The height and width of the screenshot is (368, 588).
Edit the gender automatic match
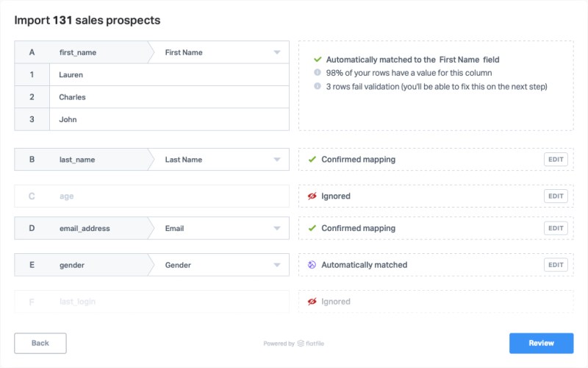(556, 265)
